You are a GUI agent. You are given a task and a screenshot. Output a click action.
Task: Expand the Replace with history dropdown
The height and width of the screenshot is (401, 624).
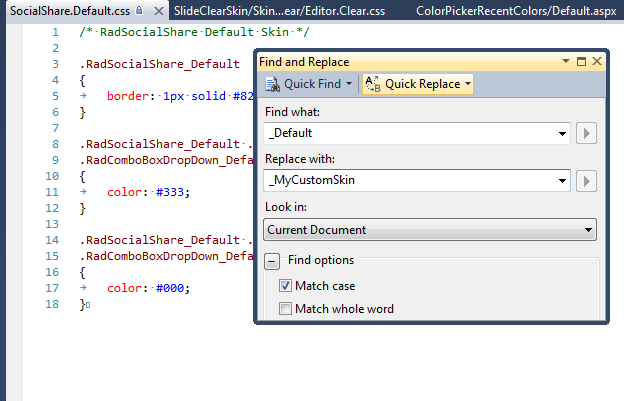[x=562, y=181]
